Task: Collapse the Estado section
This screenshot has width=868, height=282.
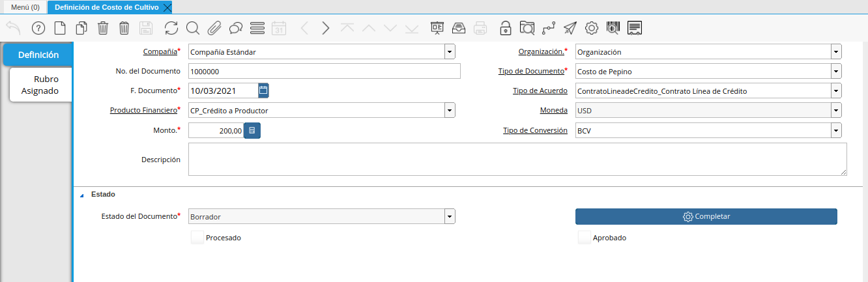Action: [82, 195]
